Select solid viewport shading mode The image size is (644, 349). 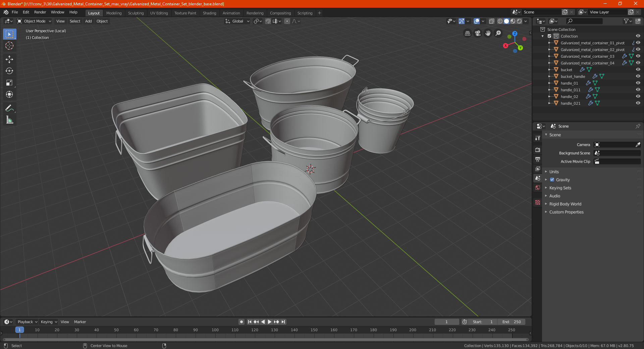click(506, 21)
